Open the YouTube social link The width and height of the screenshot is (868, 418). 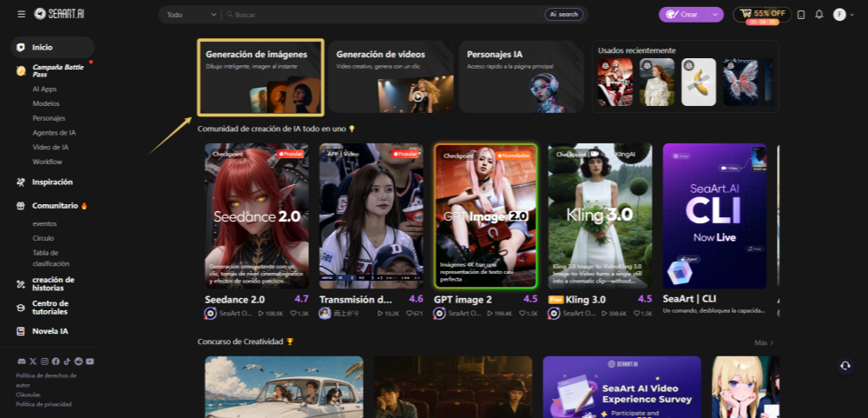(89, 362)
